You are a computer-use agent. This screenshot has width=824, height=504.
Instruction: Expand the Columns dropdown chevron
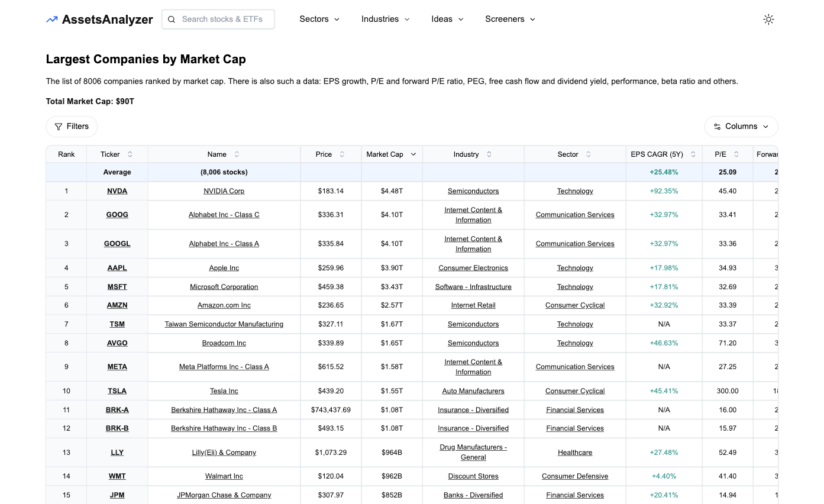click(x=766, y=126)
